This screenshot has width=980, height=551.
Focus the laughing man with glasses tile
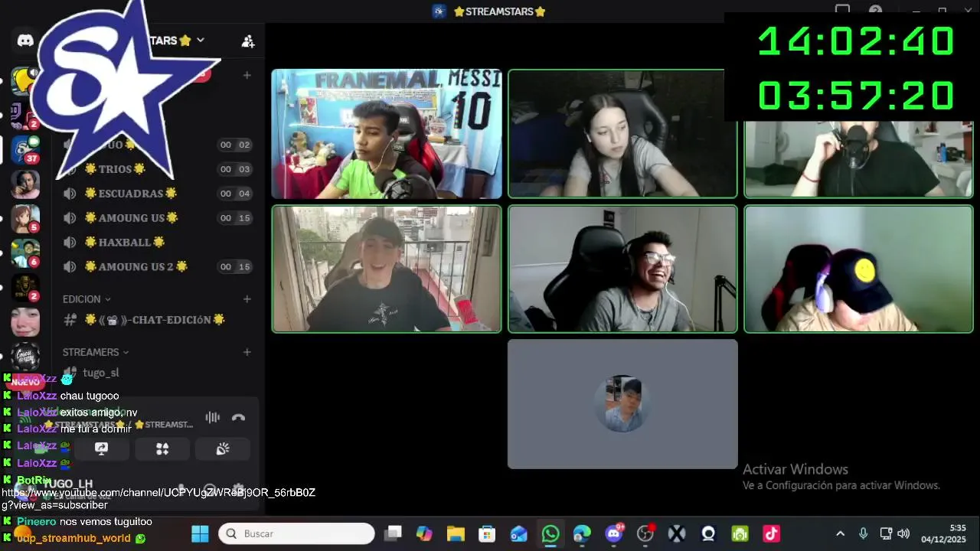(x=622, y=269)
